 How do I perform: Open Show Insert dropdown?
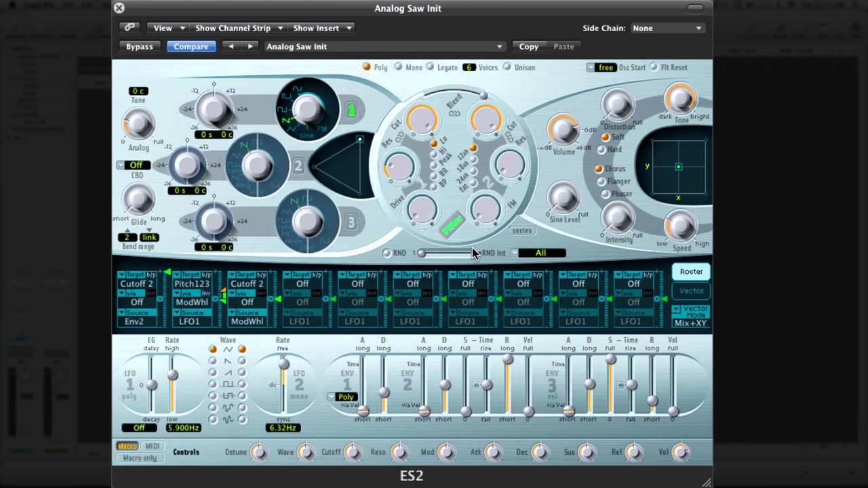pyautogui.click(x=321, y=28)
